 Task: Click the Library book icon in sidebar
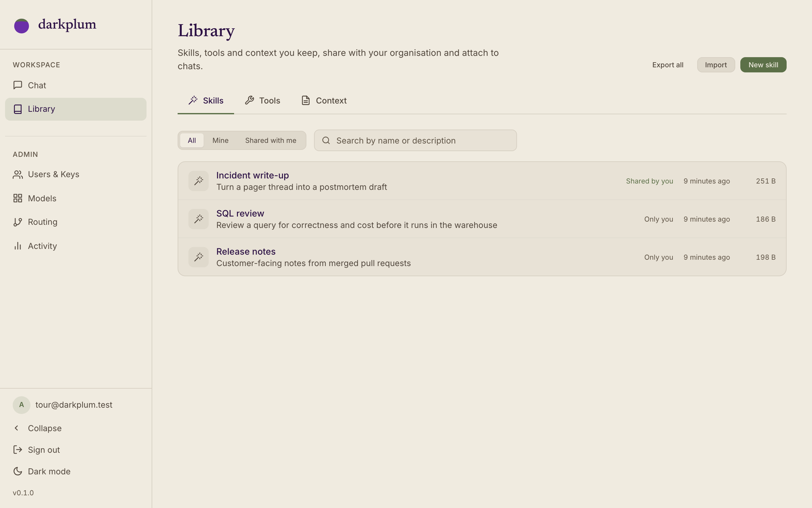(18, 109)
